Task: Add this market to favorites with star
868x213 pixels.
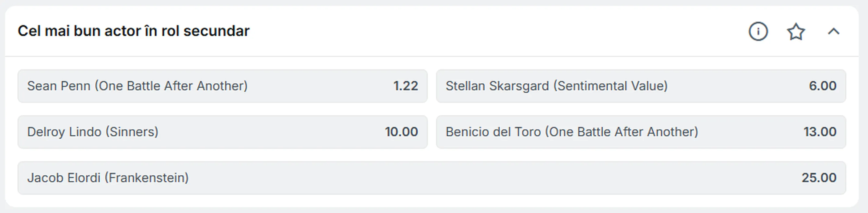Action: pyautogui.click(x=796, y=32)
